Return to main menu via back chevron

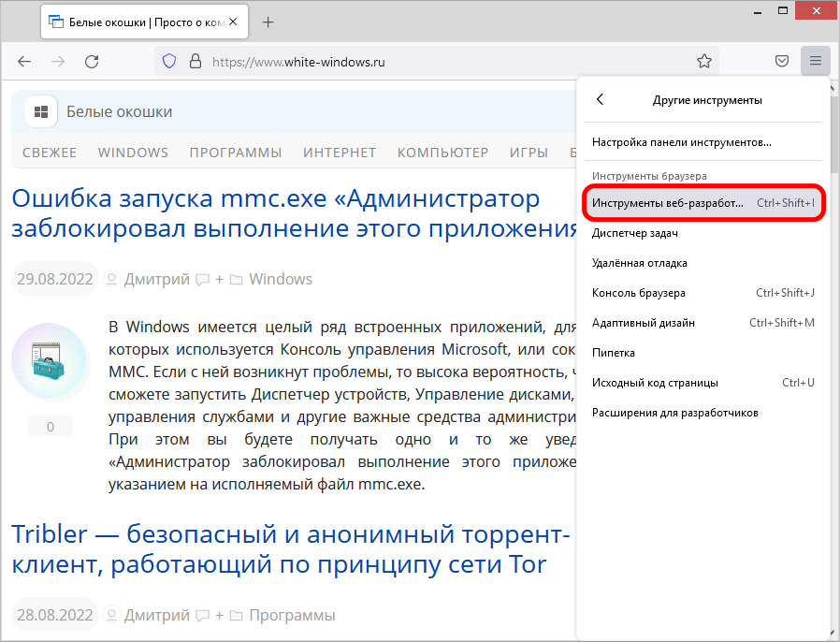pos(600,100)
